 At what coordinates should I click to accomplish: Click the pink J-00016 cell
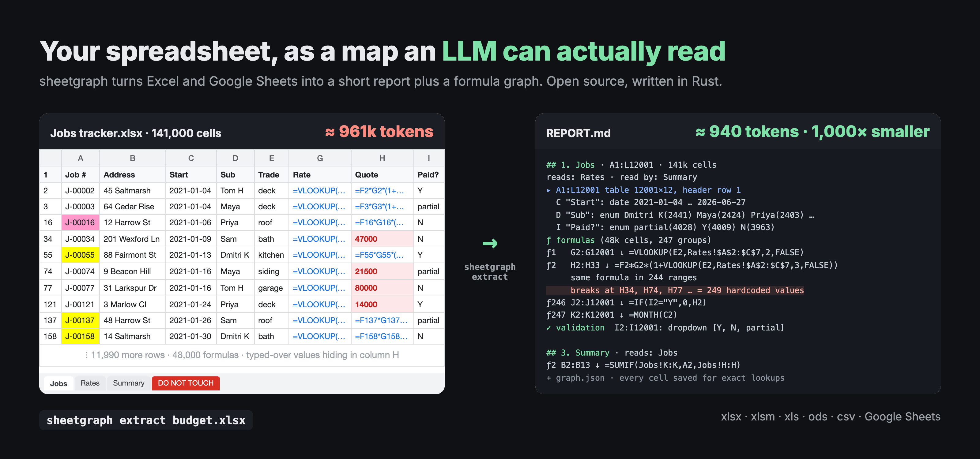pyautogui.click(x=80, y=223)
